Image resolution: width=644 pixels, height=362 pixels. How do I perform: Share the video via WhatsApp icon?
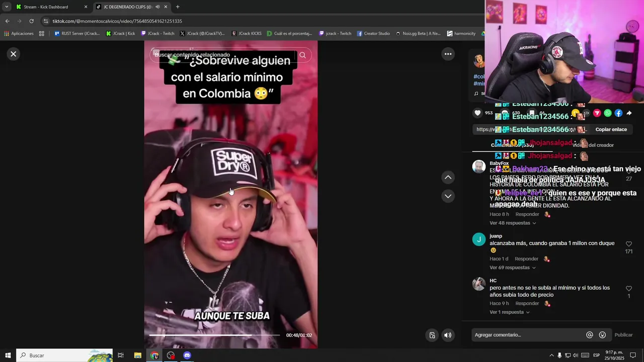click(x=608, y=113)
